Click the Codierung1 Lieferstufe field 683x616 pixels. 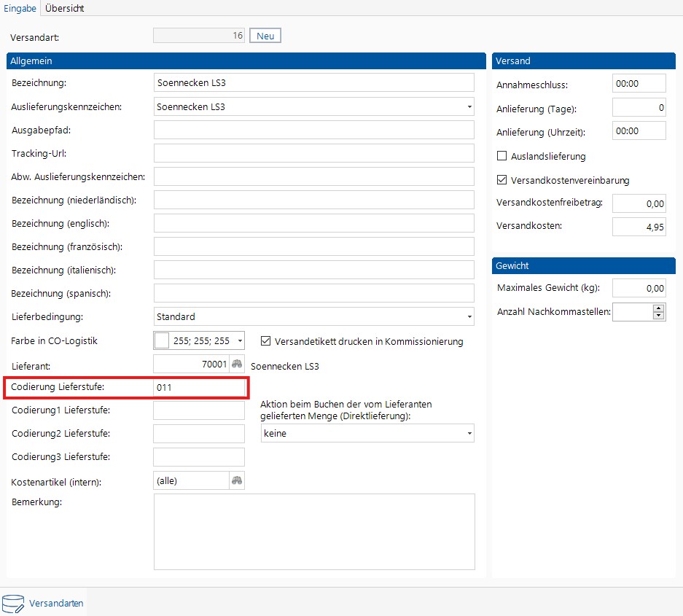199,410
